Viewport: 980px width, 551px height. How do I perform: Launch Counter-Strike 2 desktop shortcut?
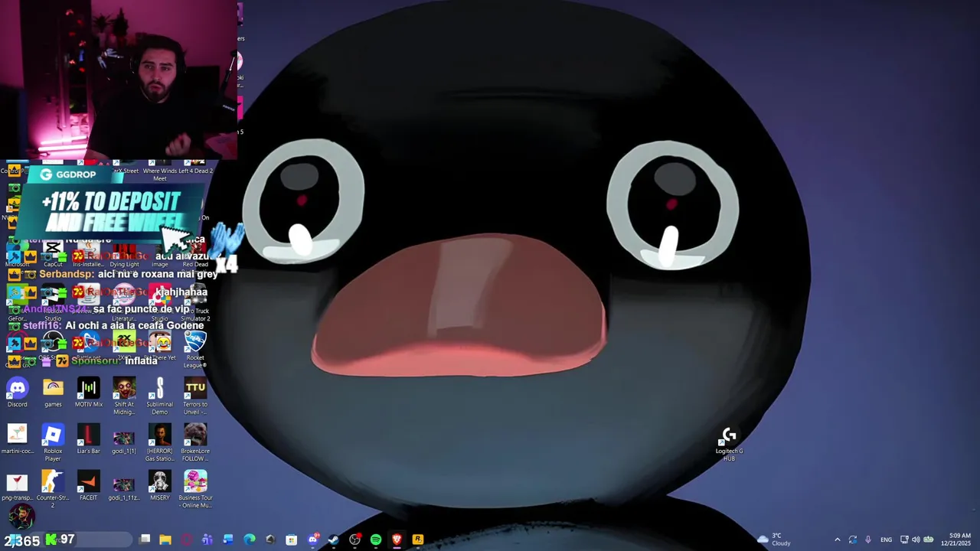click(53, 489)
